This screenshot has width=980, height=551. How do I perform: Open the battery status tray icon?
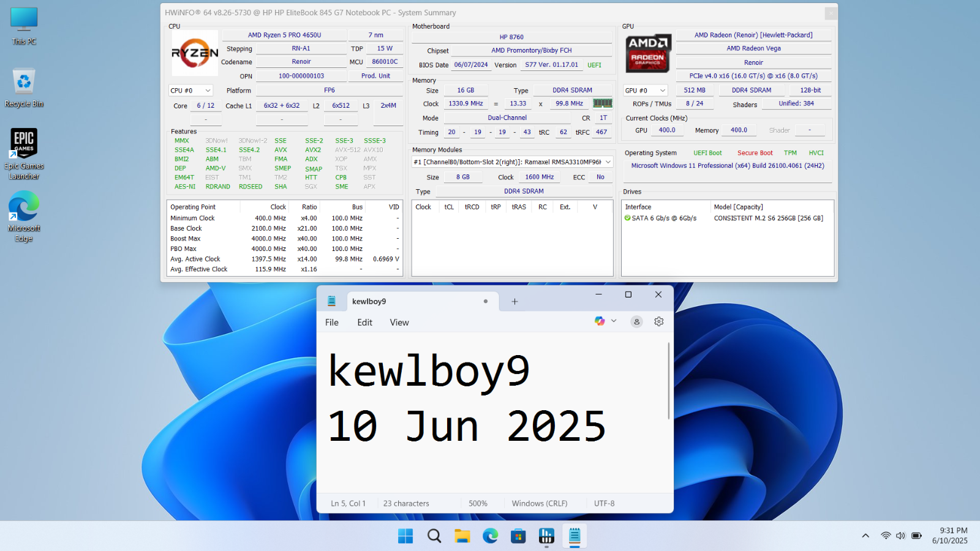click(916, 536)
